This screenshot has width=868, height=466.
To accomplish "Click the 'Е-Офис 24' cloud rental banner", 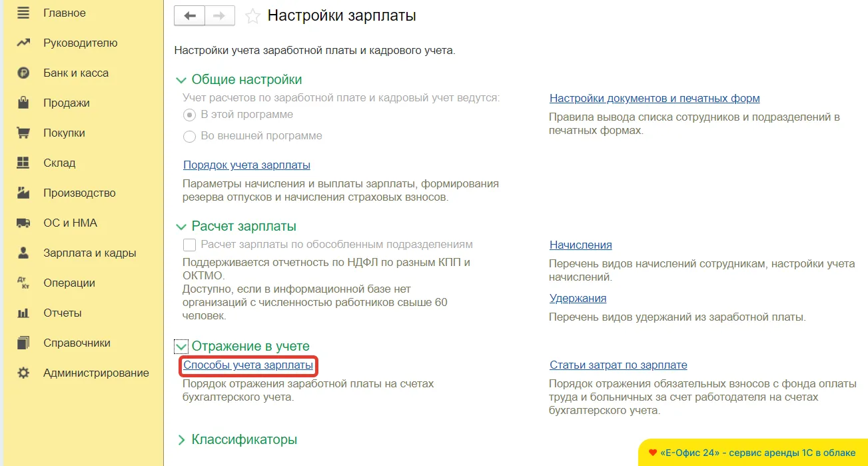I will point(753,452).
